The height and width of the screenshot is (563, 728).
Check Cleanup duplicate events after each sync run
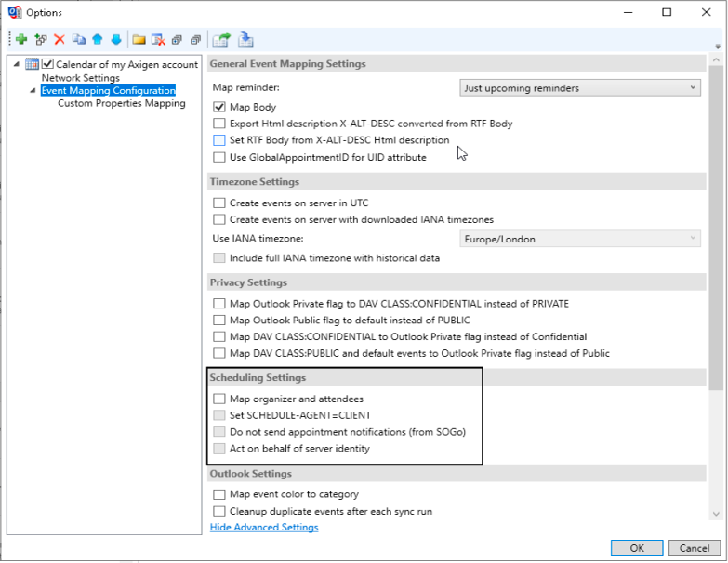(219, 511)
